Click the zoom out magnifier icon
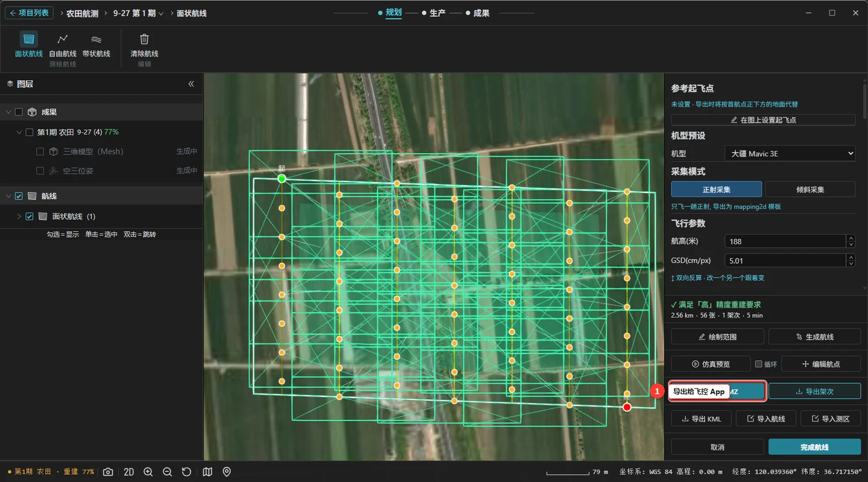 [168, 472]
